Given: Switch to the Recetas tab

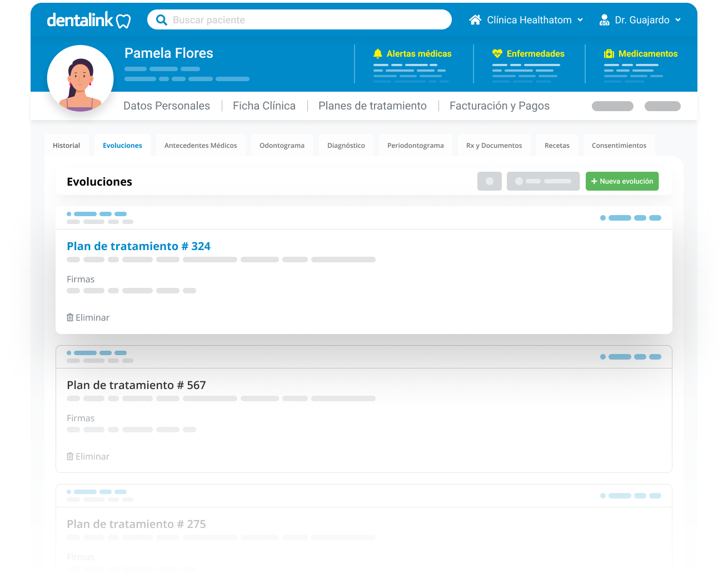Looking at the screenshot, I should point(557,146).
